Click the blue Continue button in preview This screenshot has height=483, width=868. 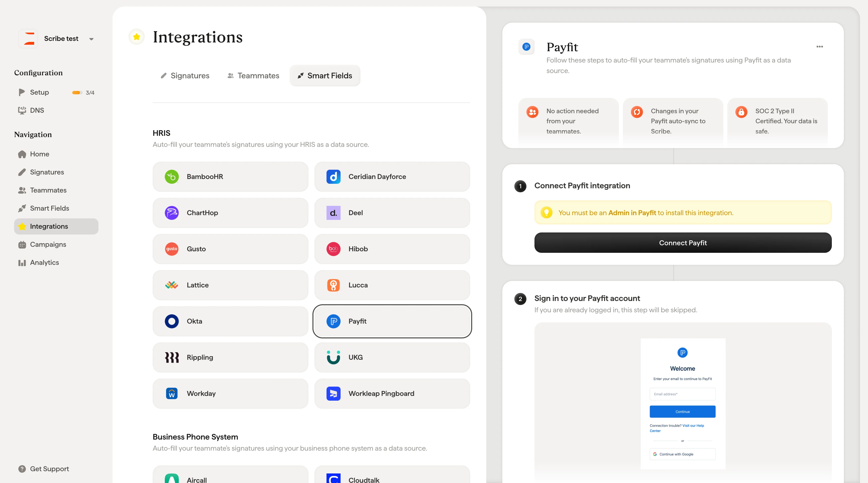(682, 412)
